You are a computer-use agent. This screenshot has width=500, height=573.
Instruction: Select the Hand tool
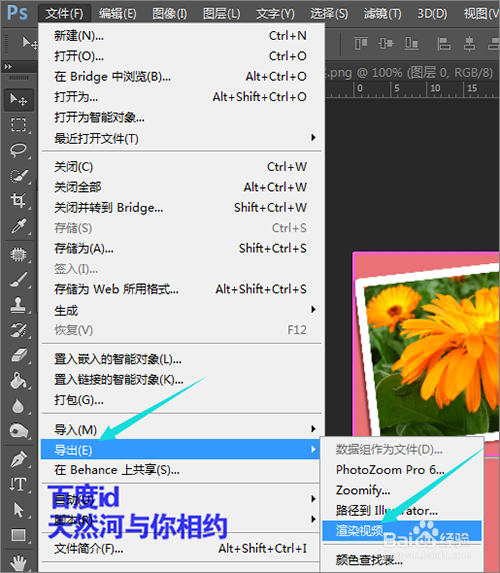pyautogui.click(x=18, y=562)
